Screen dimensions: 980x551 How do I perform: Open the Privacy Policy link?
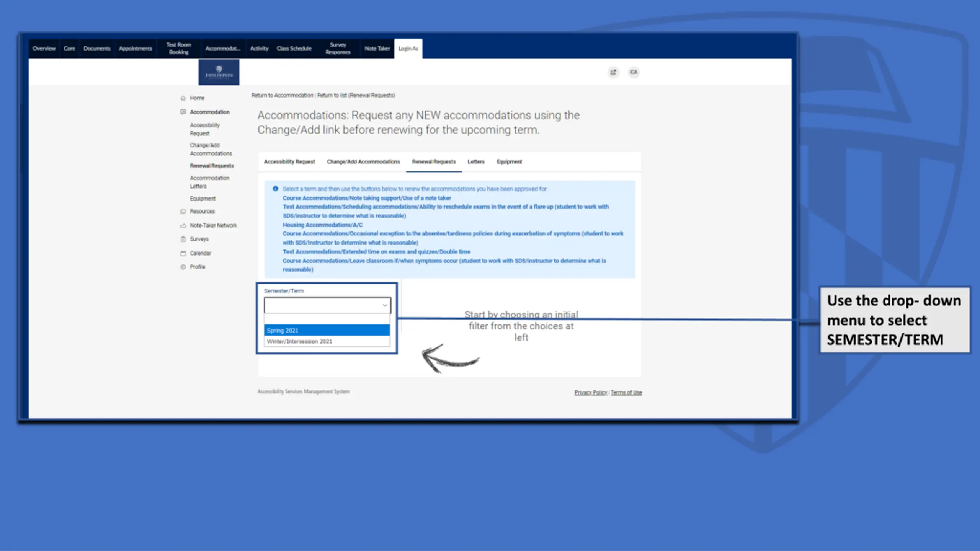point(590,393)
